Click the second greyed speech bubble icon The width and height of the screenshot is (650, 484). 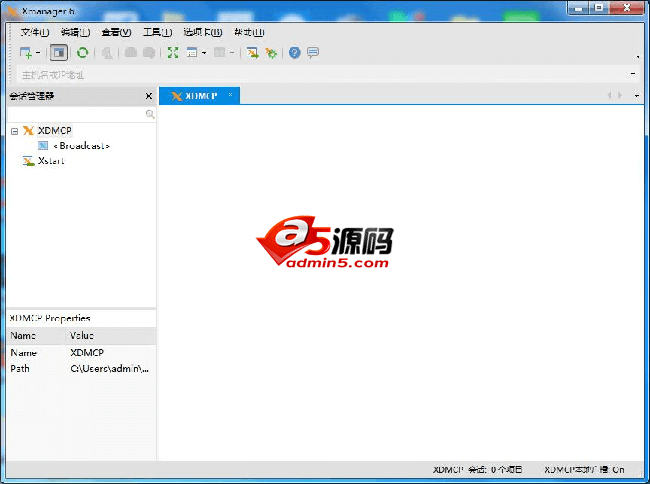tap(149, 53)
